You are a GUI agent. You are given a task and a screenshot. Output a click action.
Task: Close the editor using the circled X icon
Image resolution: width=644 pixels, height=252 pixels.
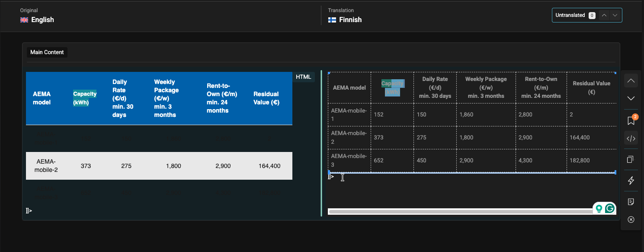click(631, 220)
